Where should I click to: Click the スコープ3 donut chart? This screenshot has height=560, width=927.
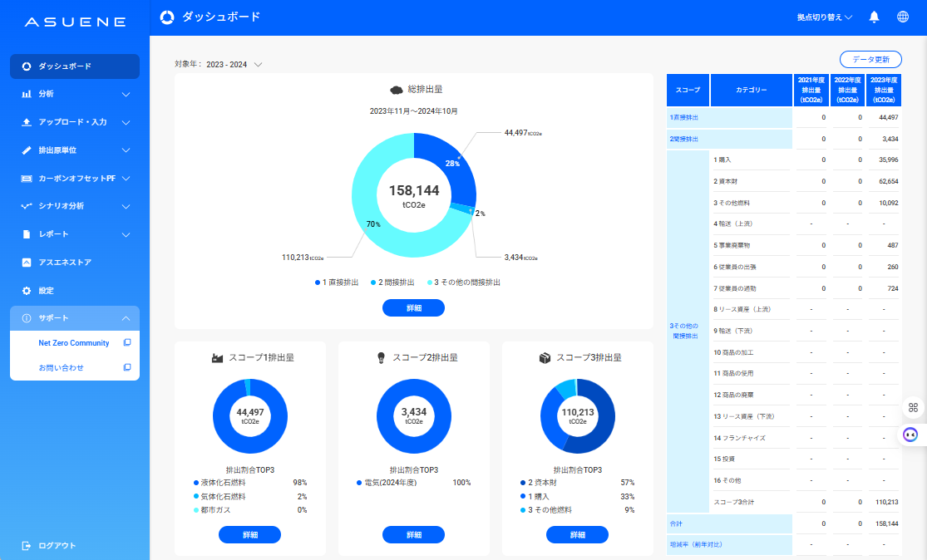pos(578,416)
